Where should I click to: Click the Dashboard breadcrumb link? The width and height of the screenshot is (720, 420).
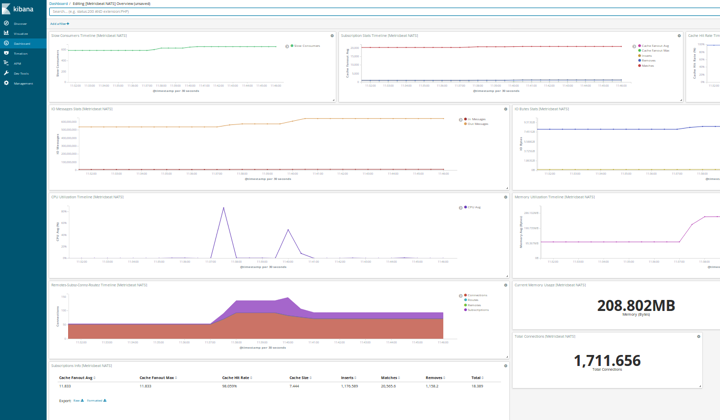58,4
